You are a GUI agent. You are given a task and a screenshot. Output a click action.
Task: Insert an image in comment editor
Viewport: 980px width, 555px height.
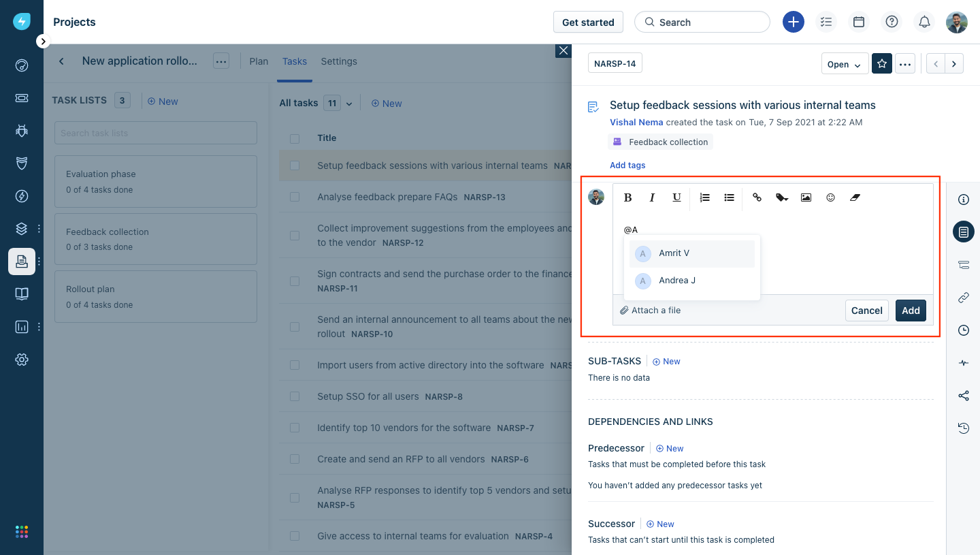click(x=806, y=197)
